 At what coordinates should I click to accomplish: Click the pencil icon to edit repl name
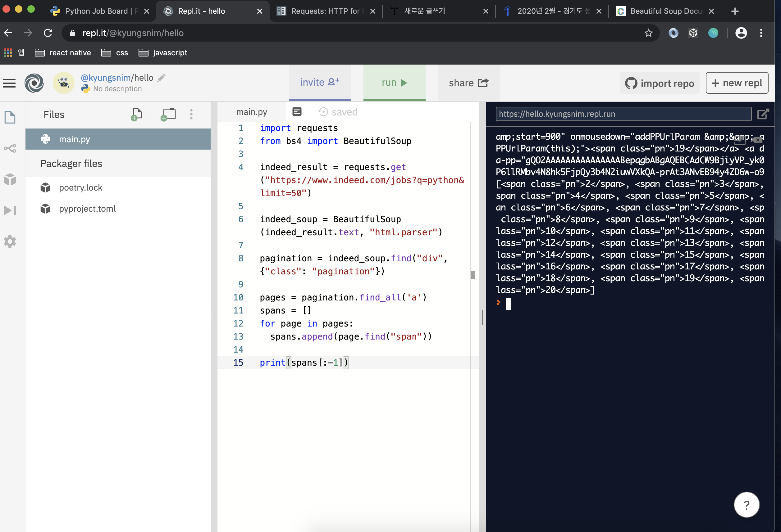point(162,78)
